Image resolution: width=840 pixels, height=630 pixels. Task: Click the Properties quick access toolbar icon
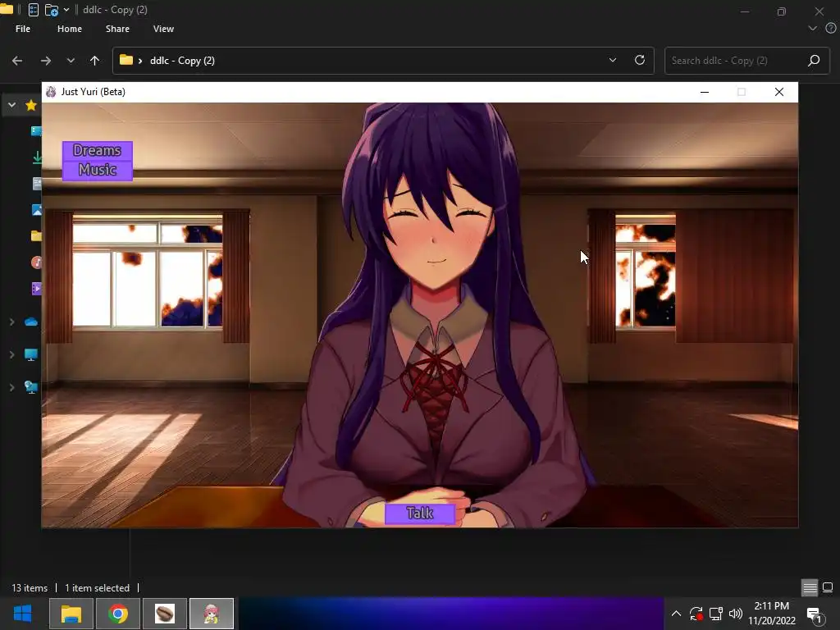(x=33, y=10)
